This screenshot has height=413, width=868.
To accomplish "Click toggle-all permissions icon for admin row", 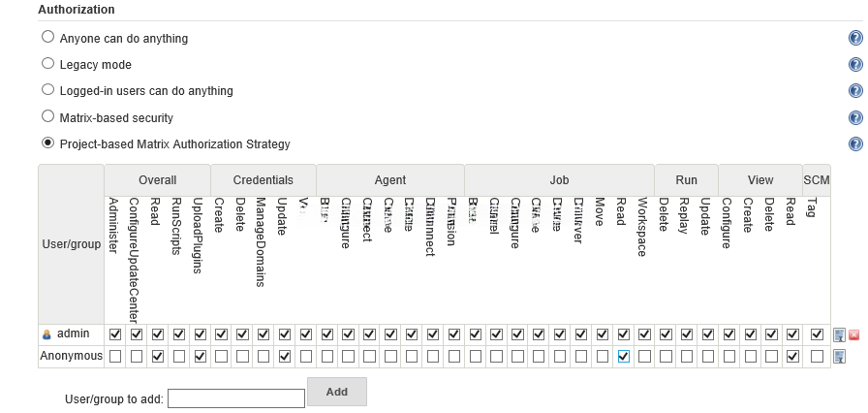I will 839,334.
